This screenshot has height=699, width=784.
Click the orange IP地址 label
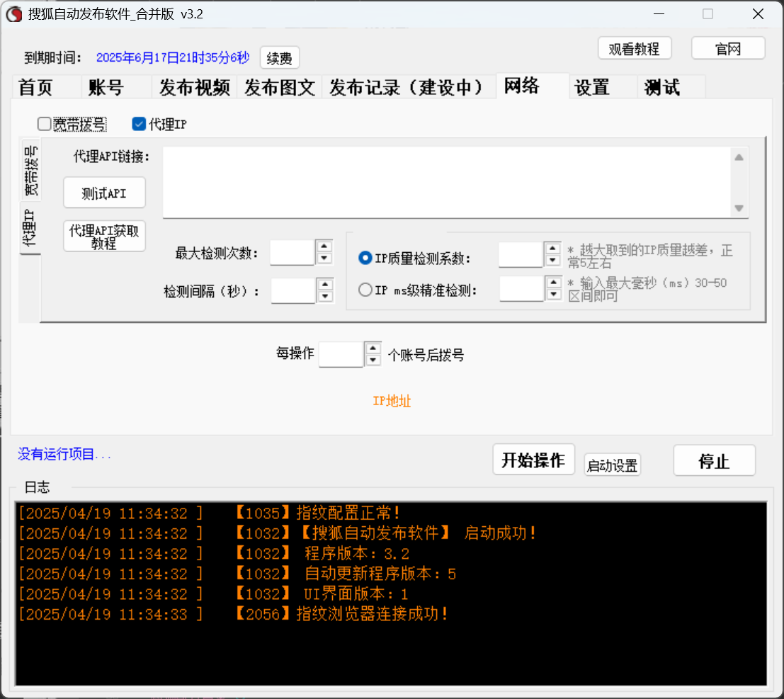[x=392, y=401]
